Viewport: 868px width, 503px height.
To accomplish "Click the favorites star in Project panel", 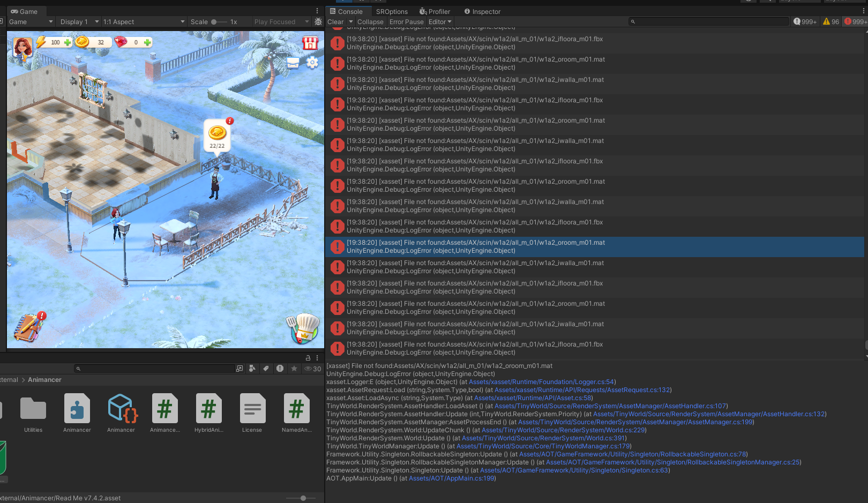I will tap(294, 369).
